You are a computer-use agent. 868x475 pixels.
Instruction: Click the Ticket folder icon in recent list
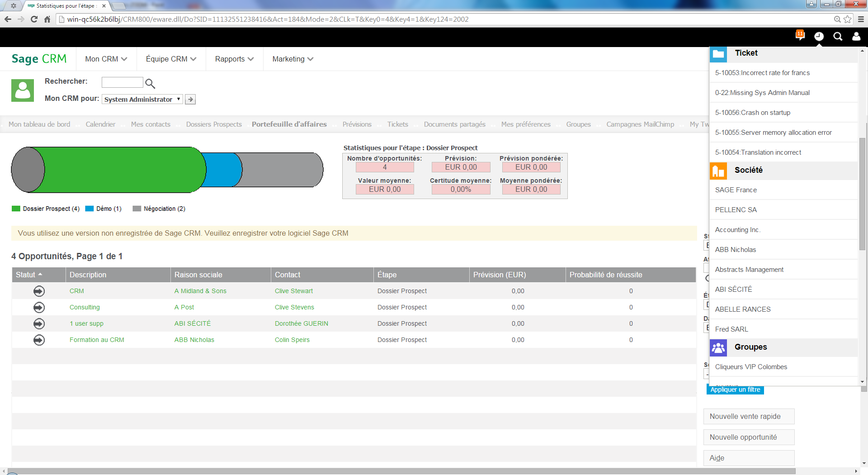tap(718, 54)
